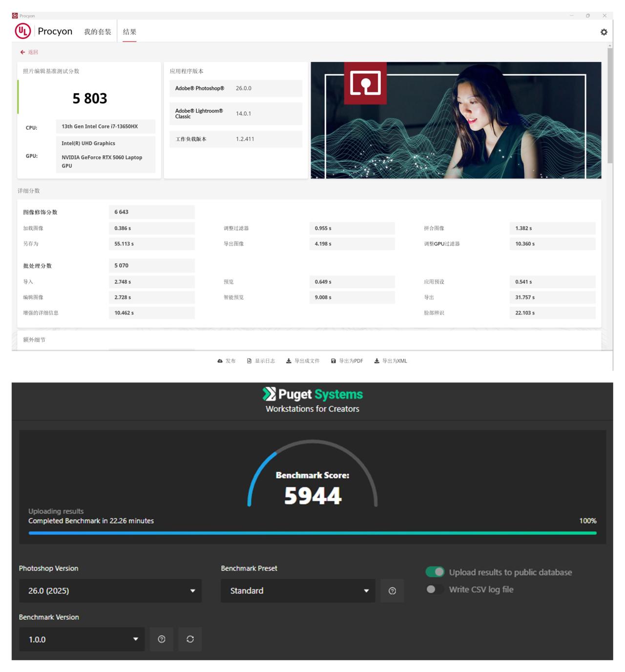
Task: Click the 导出成文件 download icon
Action: pos(289,361)
